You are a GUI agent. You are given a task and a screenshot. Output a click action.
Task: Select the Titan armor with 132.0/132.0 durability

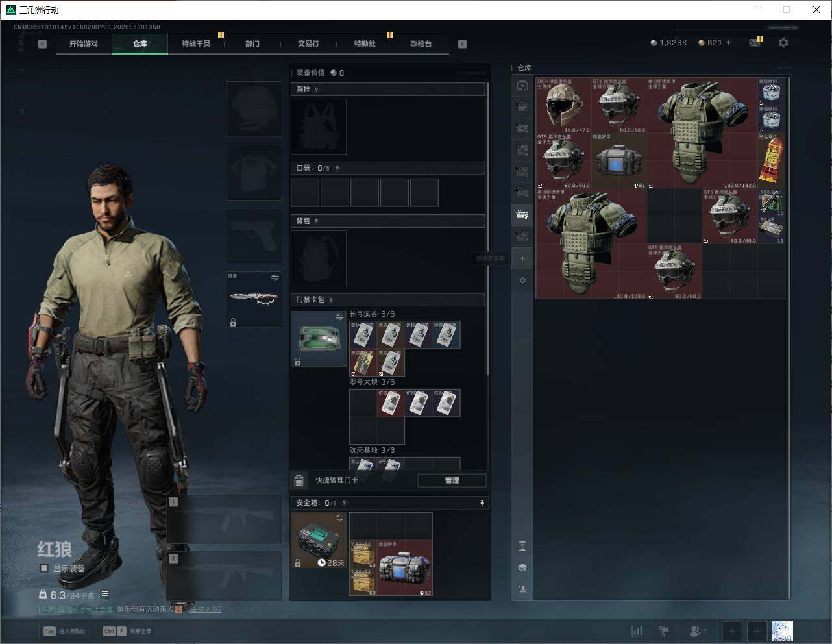702,134
